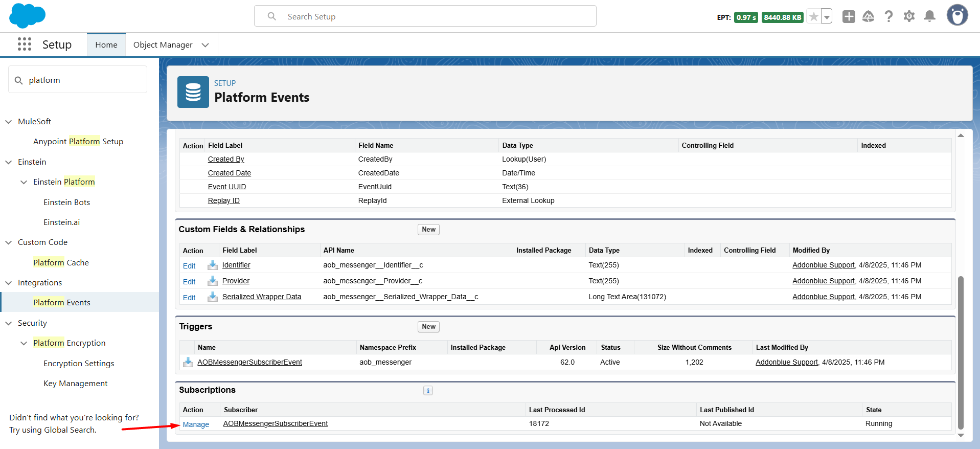The width and height of the screenshot is (980, 449).
Task: Click New in the Triggers section
Action: (428, 327)
